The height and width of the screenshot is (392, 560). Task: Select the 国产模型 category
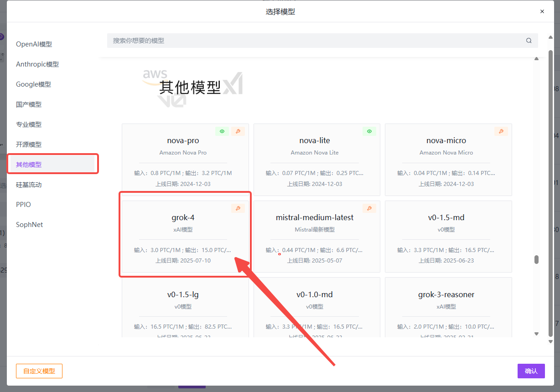coord(29,104)
